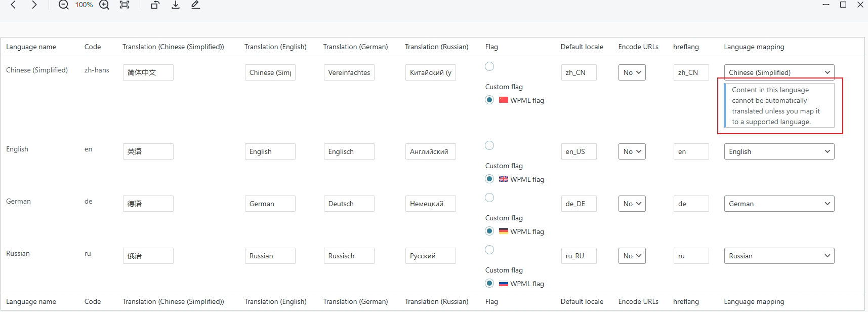The height and width of the screenshot is (312, 868).
Task: Click the Default locale field containing en_US
Action: pyautogui.click(x=578, y=151)
